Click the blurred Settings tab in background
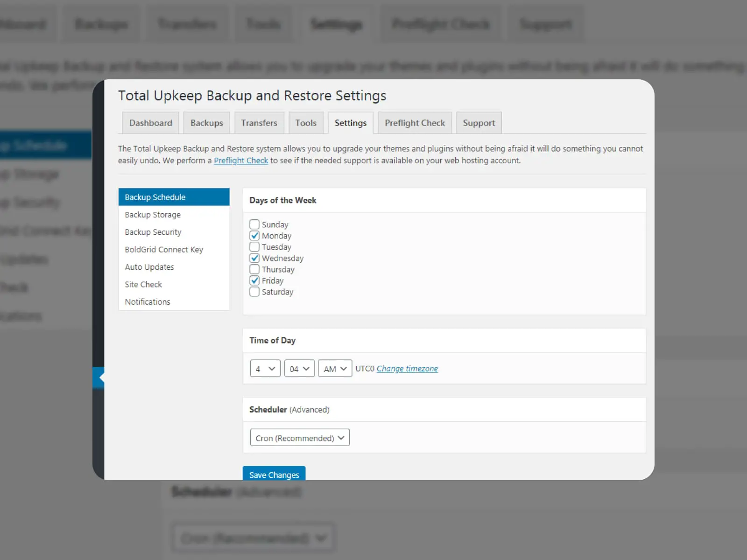Viewport: 747px width, 560px height. click(x=336, y=23)
